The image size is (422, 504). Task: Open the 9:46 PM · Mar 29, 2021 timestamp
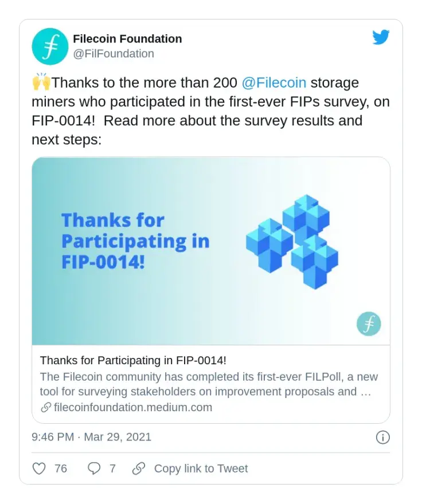(91, 437)
